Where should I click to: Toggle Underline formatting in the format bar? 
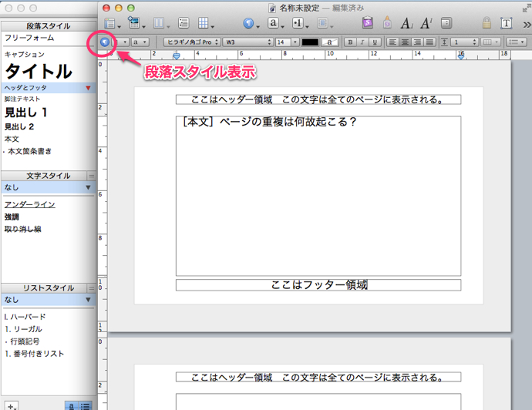pos(375,42)
